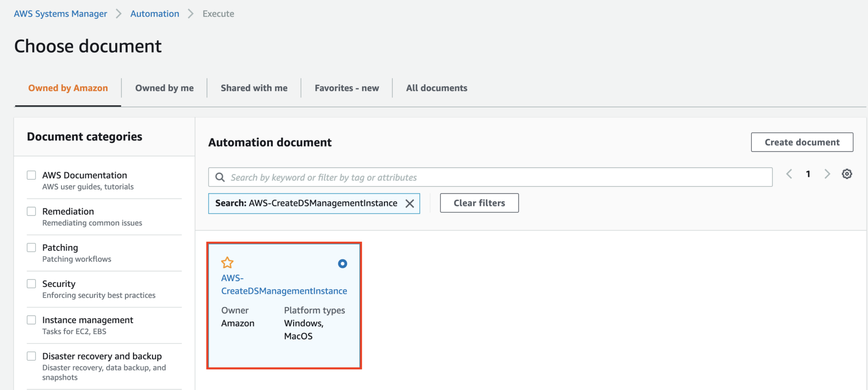Select the document card radio button
The width and height of the screenshot is (868, 390).
pyautogui.click(x=342, y=263)
